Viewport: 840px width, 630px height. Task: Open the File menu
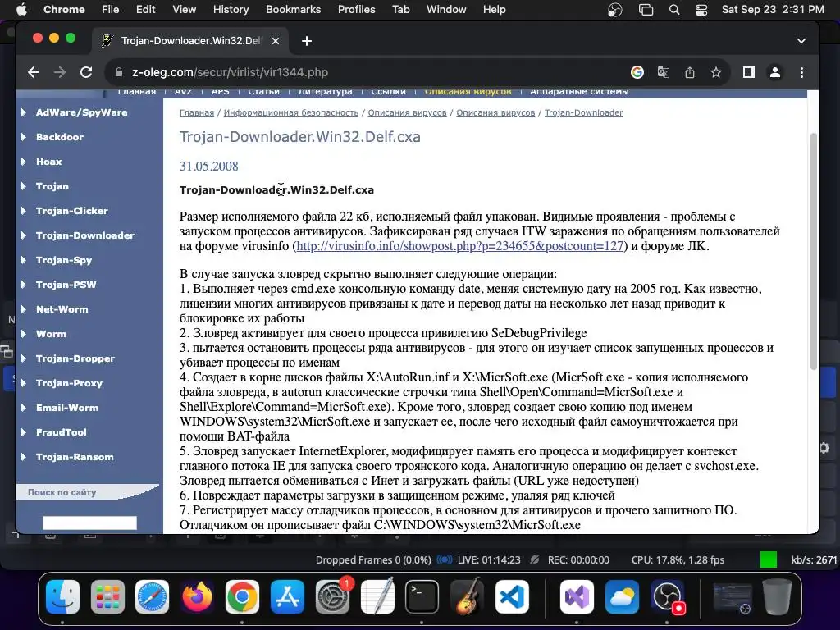pyautogui.click(x=111, y=10)
